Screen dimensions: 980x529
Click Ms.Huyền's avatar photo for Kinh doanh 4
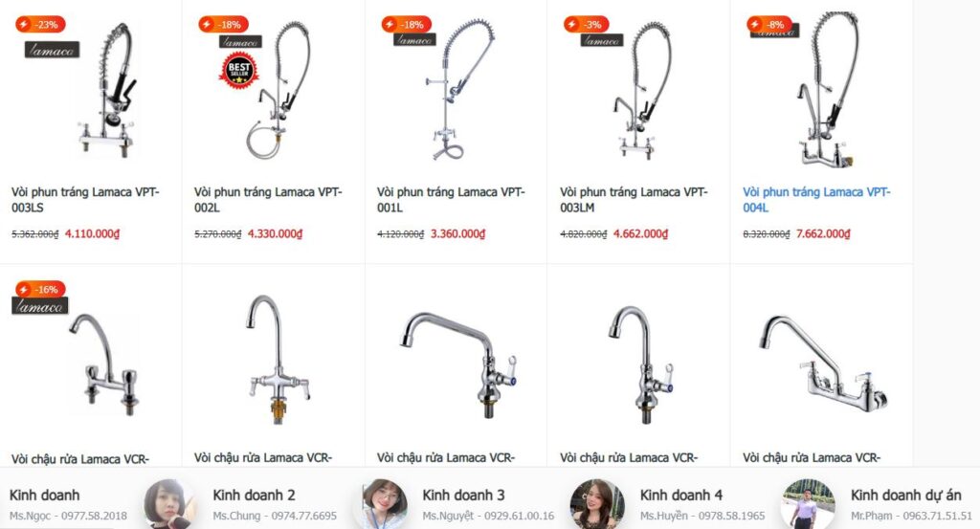tap(595, 504)
